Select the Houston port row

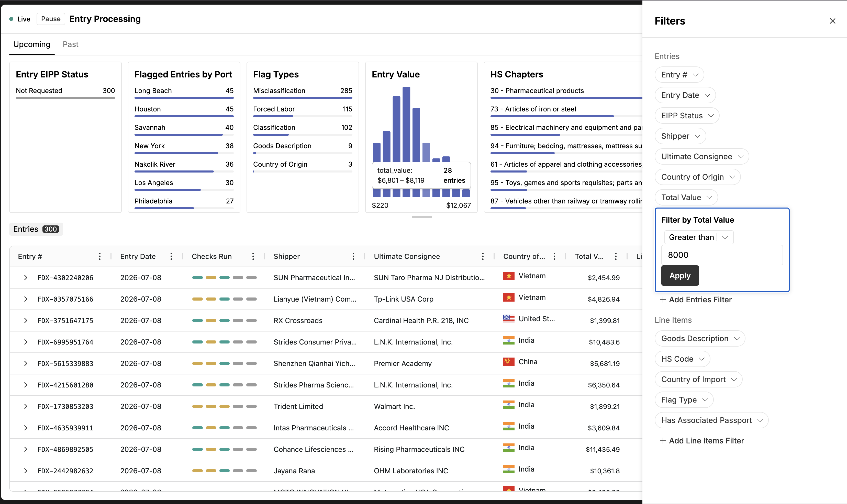(184, 112)
